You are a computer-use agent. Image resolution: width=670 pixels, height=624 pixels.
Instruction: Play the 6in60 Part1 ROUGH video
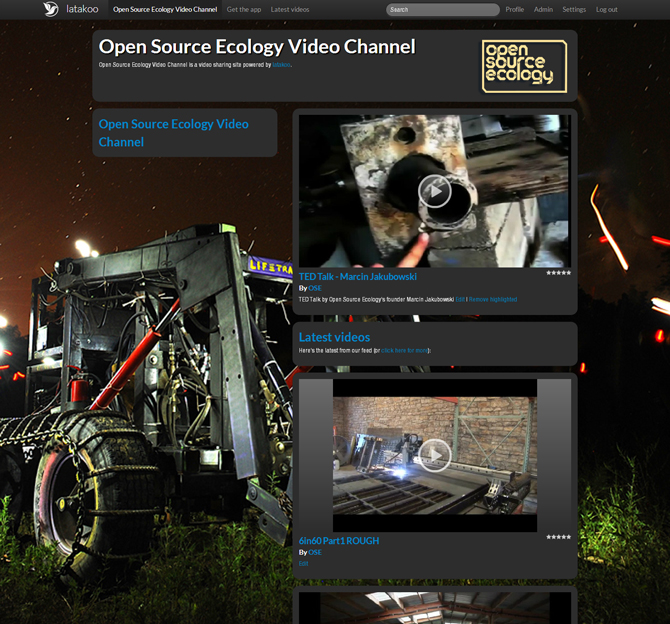click(435, 455)
